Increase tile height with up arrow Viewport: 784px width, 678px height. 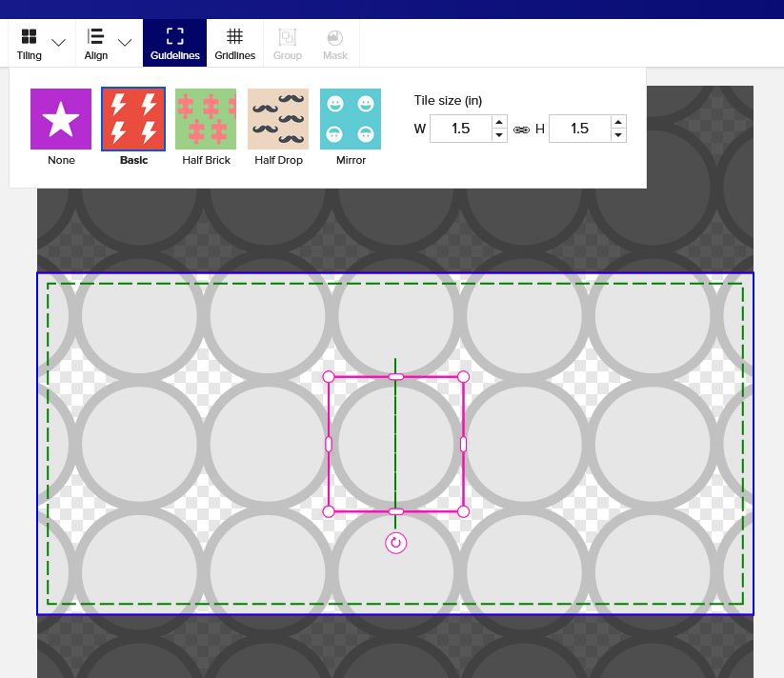pyautogui.click(x=618, y=122)
